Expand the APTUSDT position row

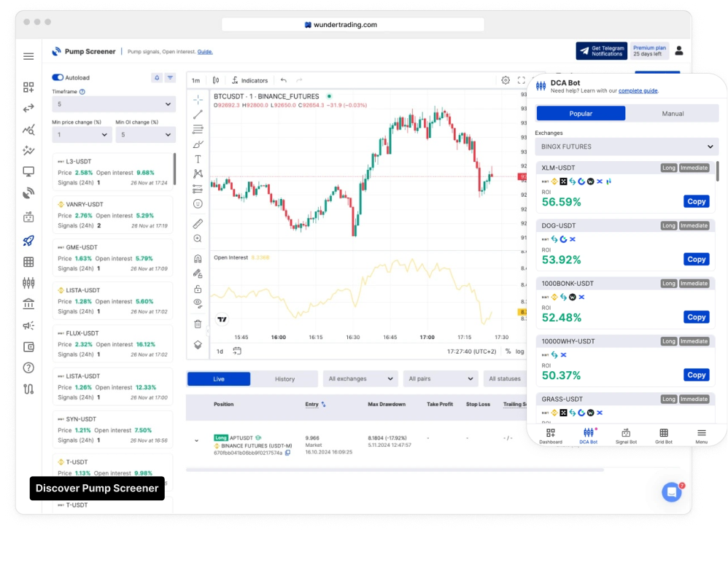tap(196, 440)
